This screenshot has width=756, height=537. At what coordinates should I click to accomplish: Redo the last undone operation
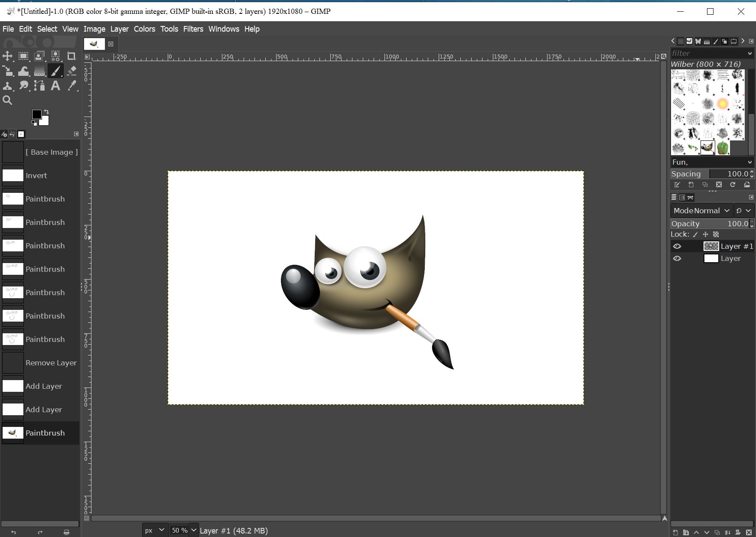40,532
